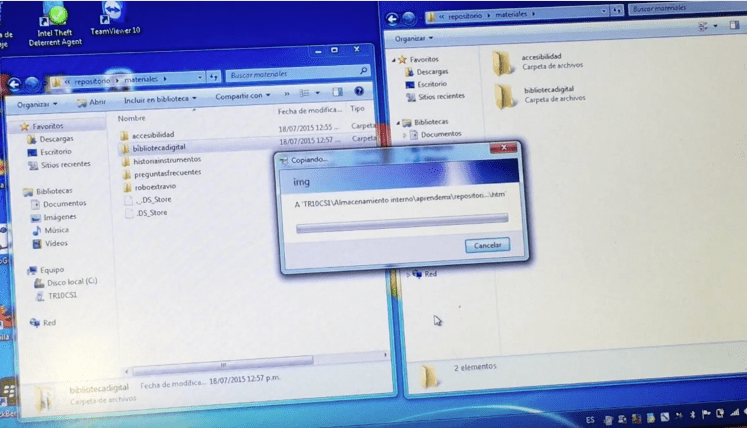Click horizontal scrollbar in left window
747x428 pixels.
223,365
